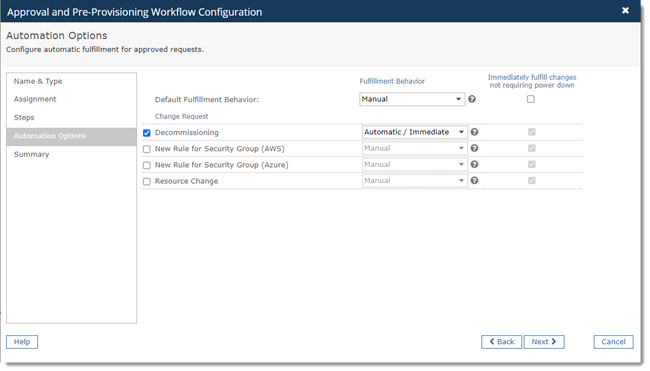650x371 pixels.
Task: Click Immediately fulfill changes column header
Action: coord(532,81)
